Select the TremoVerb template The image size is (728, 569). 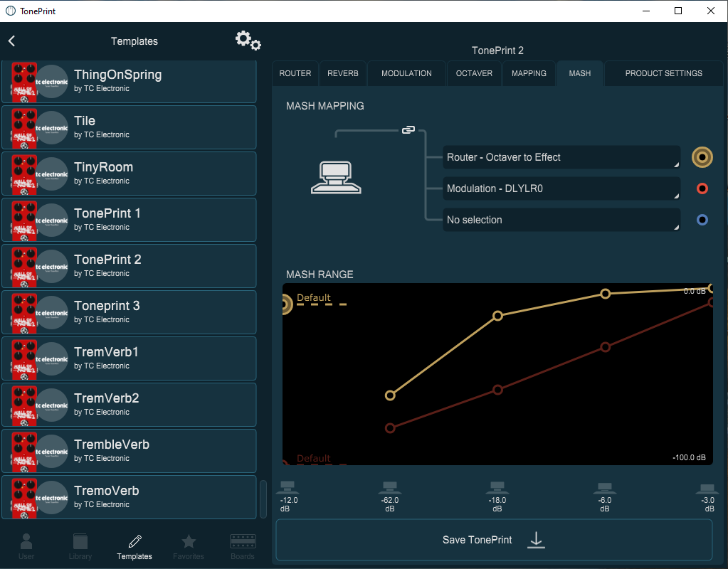tap(129, 497)
